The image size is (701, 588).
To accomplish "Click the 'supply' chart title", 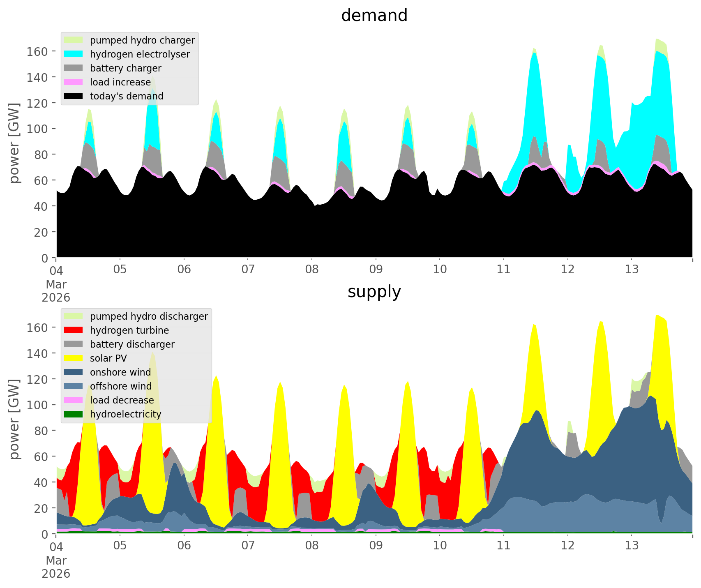I will 374,292.
